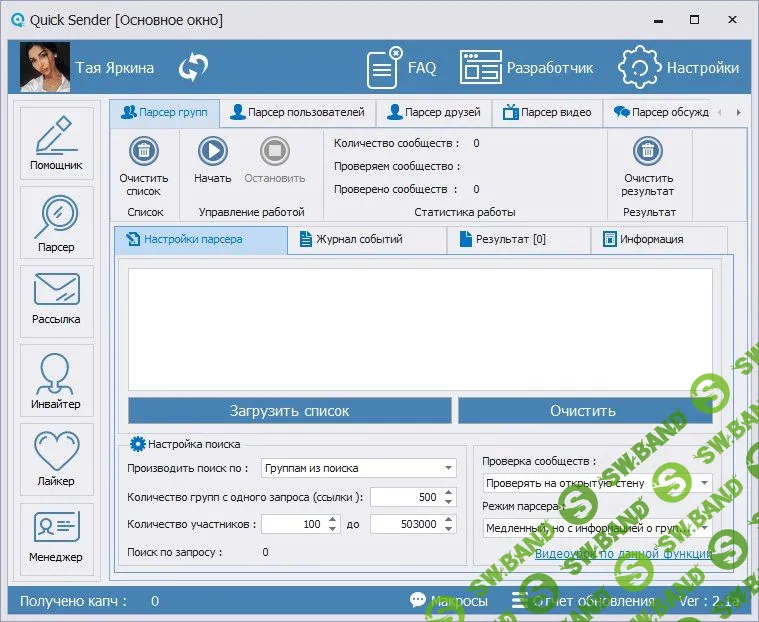Switch to Парсер видео tab
This screenshot has height=622, width=759.
click(x=547, y=112)
